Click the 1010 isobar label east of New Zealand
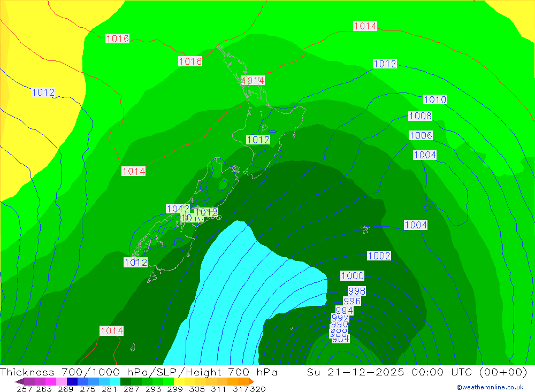535x392 pixels. (x=434, y=99)
